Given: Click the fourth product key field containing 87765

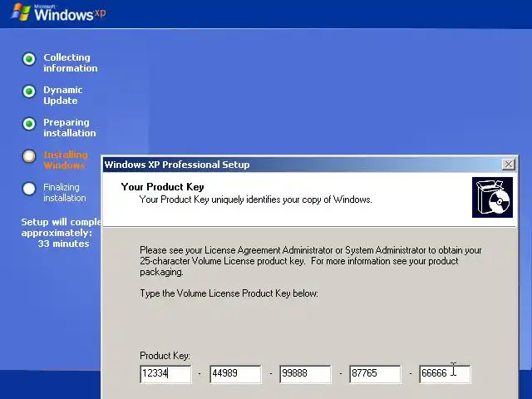Looking at the screenshot, I should pyautogui.click(x=375, y=374).
